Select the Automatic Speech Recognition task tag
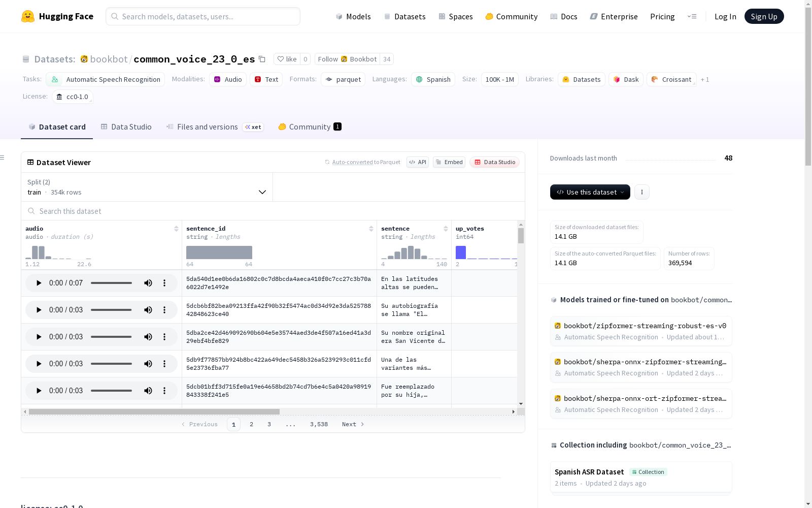 105,79
